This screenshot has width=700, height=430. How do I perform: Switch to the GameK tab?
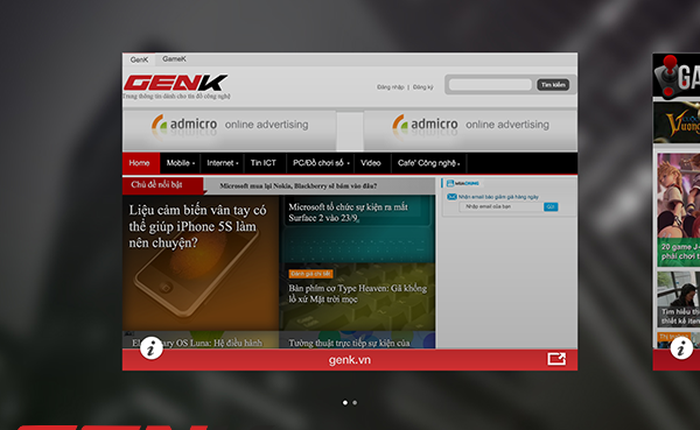tap(174, 59)
